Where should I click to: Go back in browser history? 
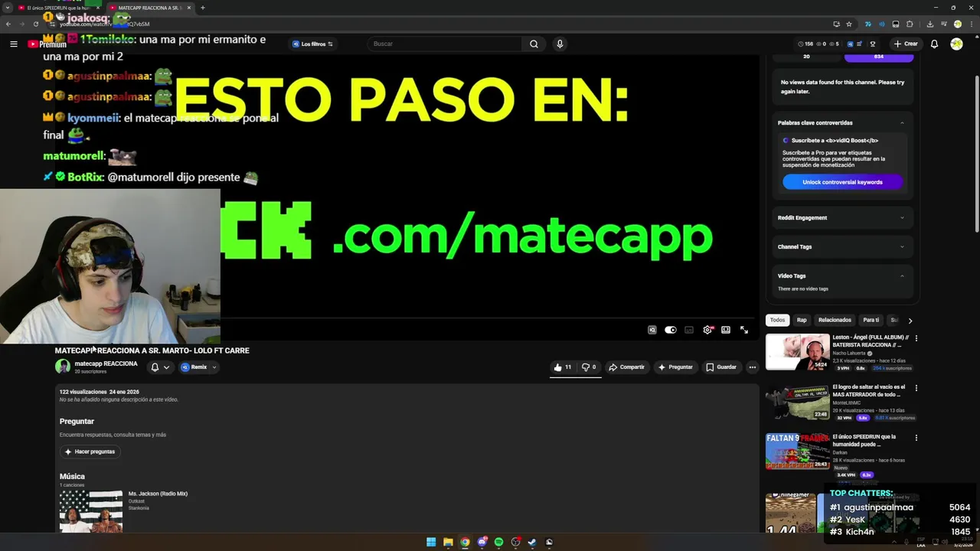[x=9, y=24]
